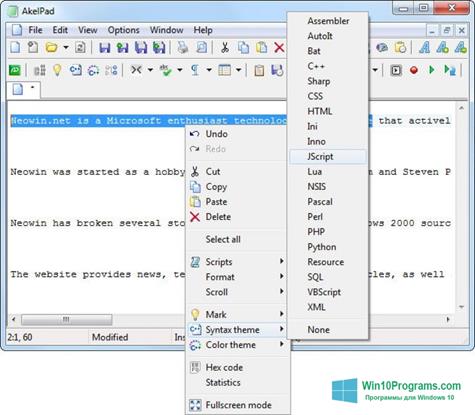Open the View menu

pyautogui.click(x=88, y=30)
